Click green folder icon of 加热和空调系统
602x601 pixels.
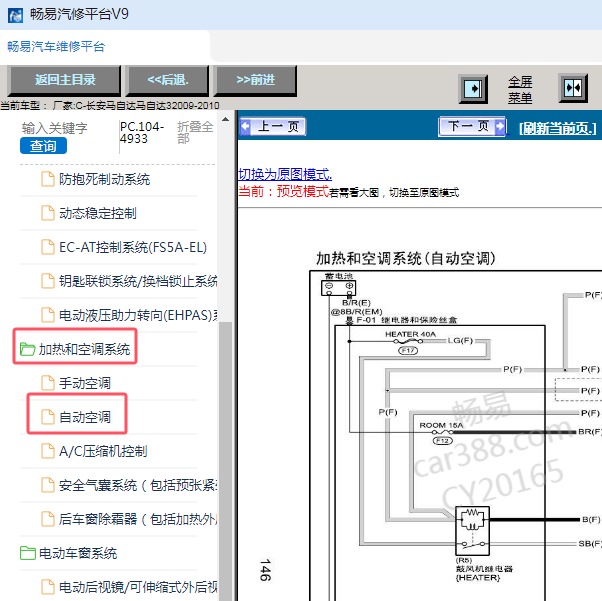click(27, 349)
